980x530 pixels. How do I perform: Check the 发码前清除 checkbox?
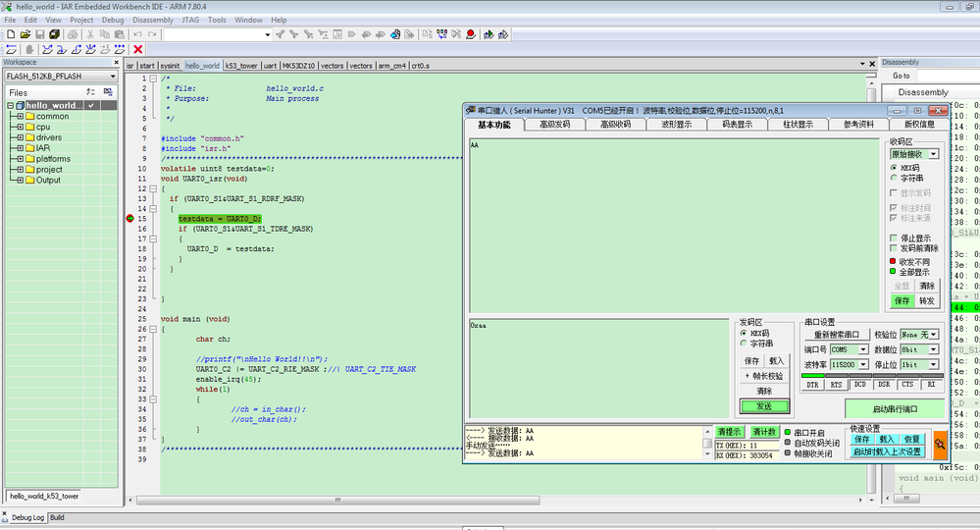tap(894, 248)
